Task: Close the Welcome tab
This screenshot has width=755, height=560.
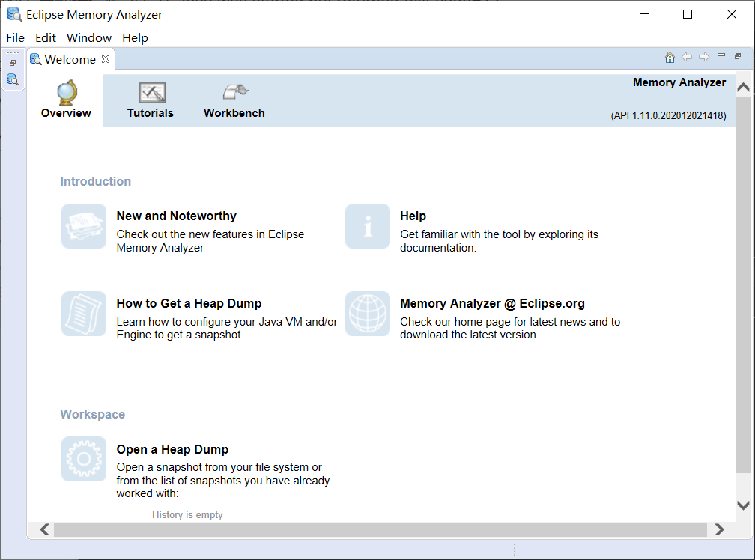Action: point(106,59)
